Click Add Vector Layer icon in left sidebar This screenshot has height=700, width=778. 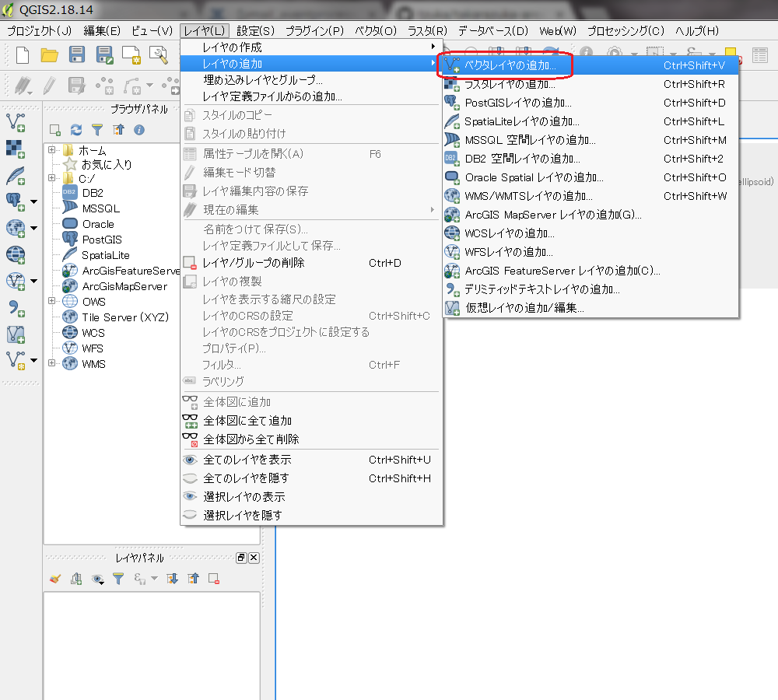click(x=16, y=123)
